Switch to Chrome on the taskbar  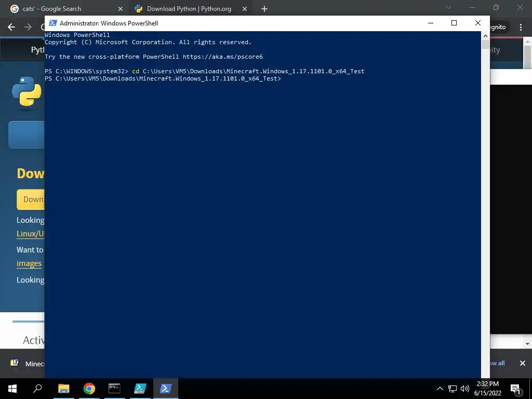click(x=89, y=389)
